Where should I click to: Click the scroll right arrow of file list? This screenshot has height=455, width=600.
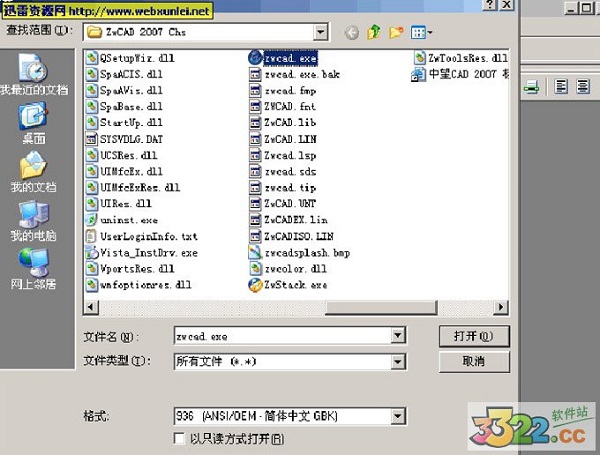coord(501,307)
